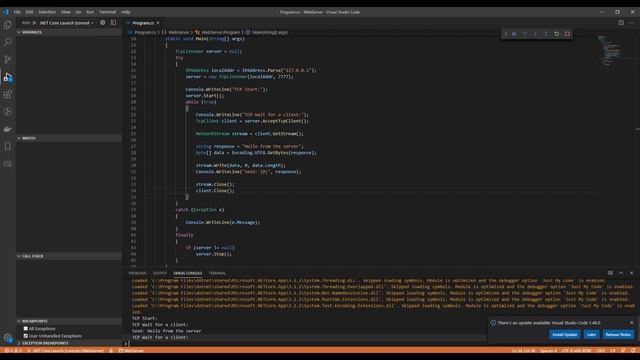Image resolution: width=640 pixels, height=360 pixels.
Task: Switch to the Output panel tab
Action: (160, 273)
